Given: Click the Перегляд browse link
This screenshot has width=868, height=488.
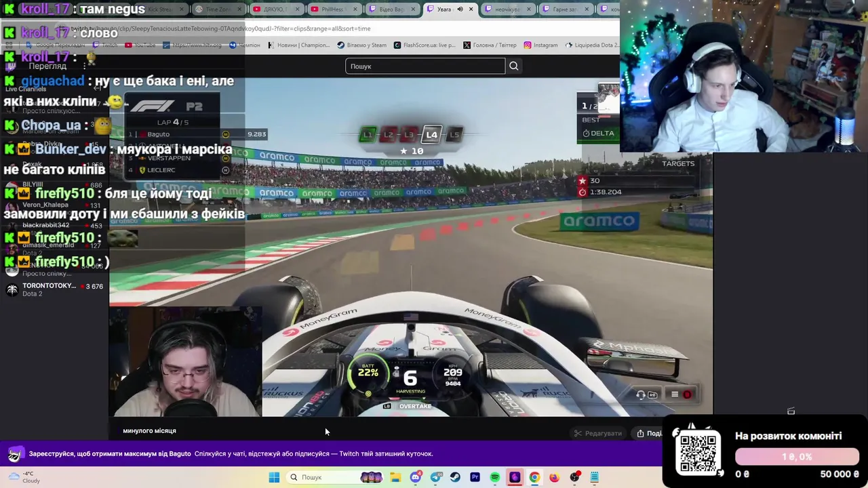Looking at the screenshot, I should 47,66.
